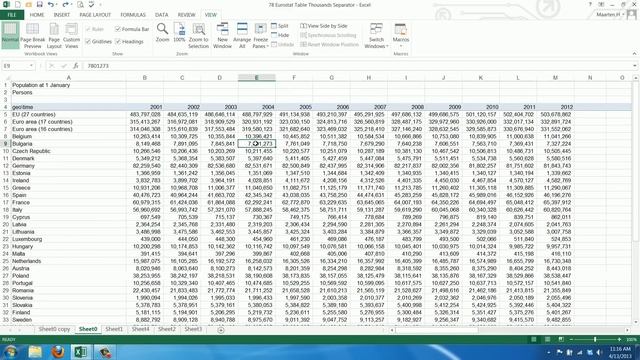Click the Name Box showing E9

pyautogui.click(x=15, y=66)
